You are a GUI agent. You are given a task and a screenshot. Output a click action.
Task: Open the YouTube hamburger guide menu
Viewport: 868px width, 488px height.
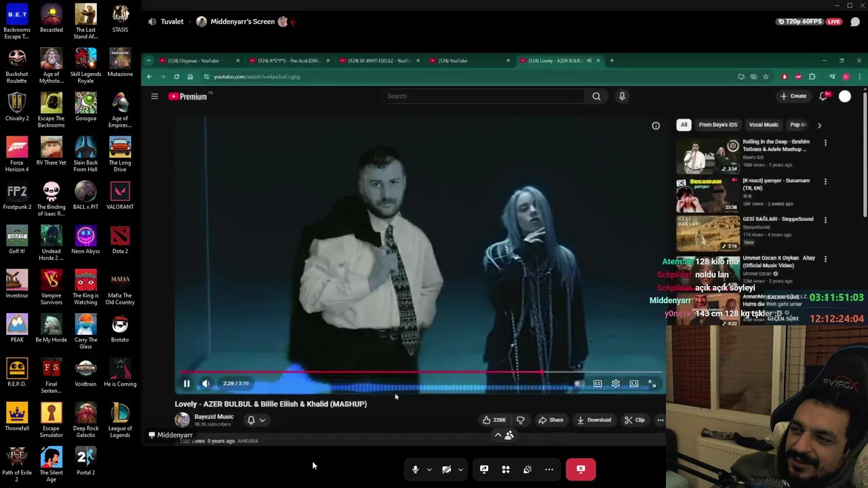(x=155, y=96)
